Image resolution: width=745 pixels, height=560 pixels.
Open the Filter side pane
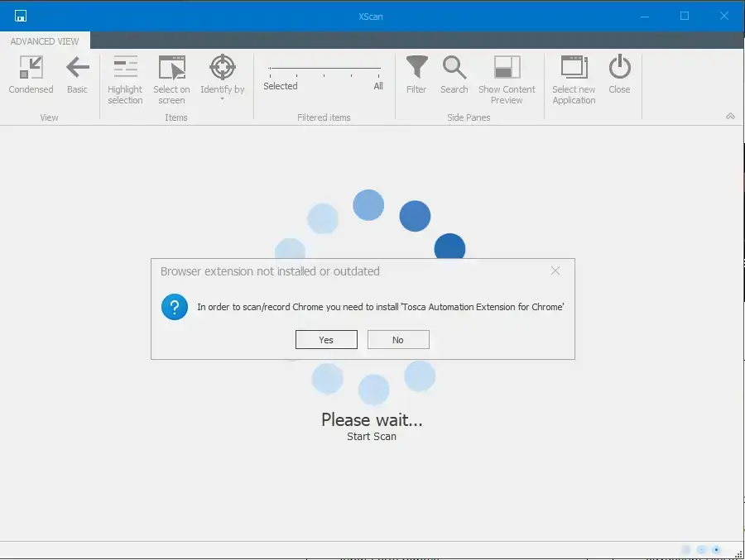click(416, 74)
